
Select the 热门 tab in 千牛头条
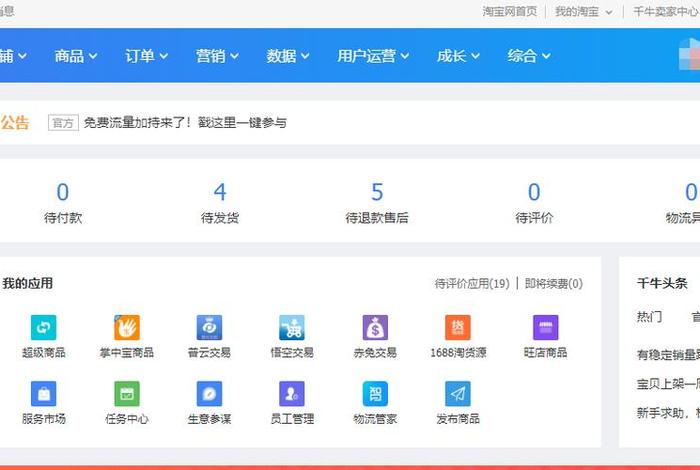point(649,317)
